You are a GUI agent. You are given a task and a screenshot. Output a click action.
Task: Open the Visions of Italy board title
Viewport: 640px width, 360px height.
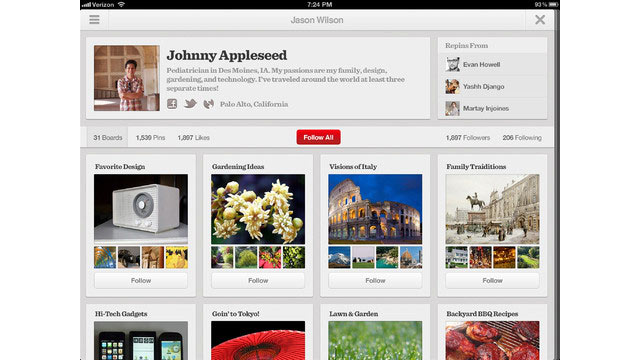point(353,167)
